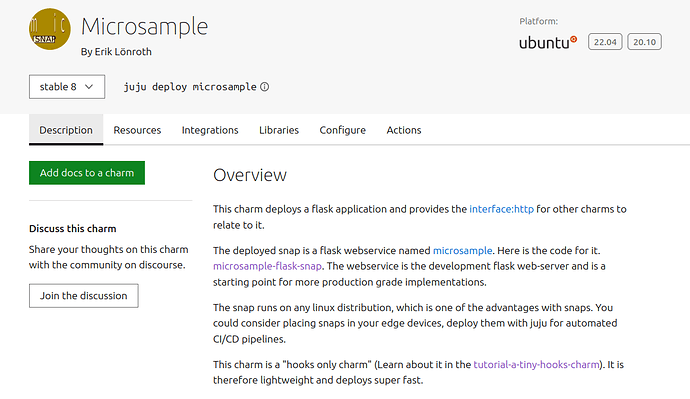Image resolution: width=690 pixels, height=399 pixels.
Task: Select the 20.10 platform version badge
Action: [x=644, y=42]
